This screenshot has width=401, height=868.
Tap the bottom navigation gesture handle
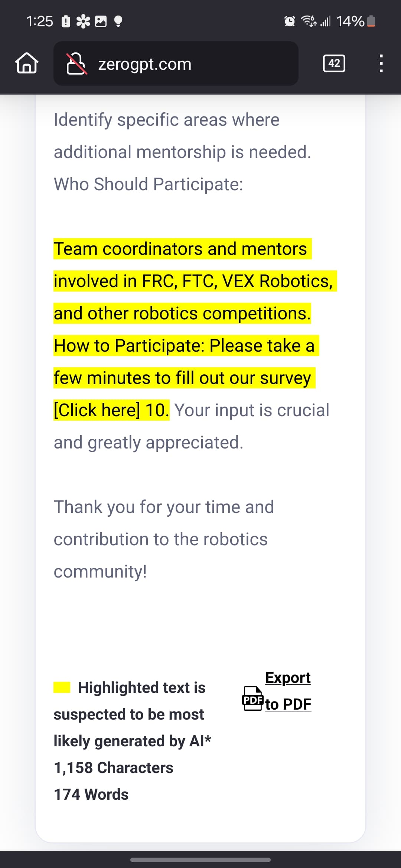pos(200,859)
